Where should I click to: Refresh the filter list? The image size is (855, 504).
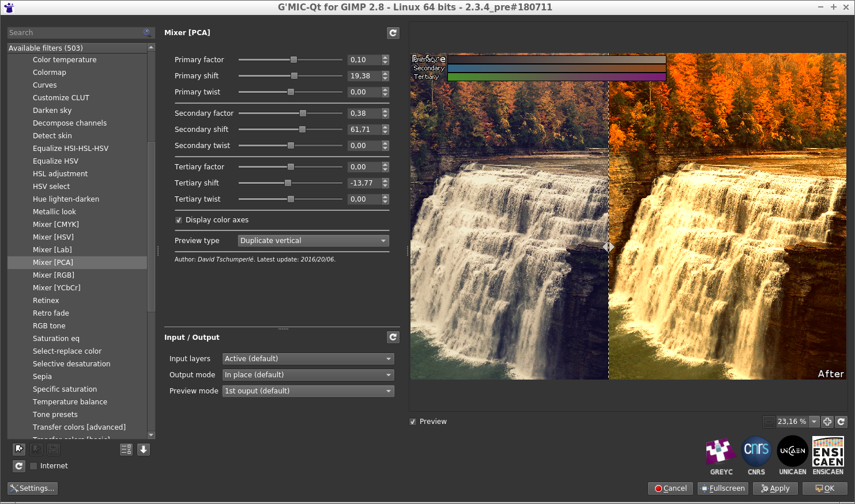point(18,465)
